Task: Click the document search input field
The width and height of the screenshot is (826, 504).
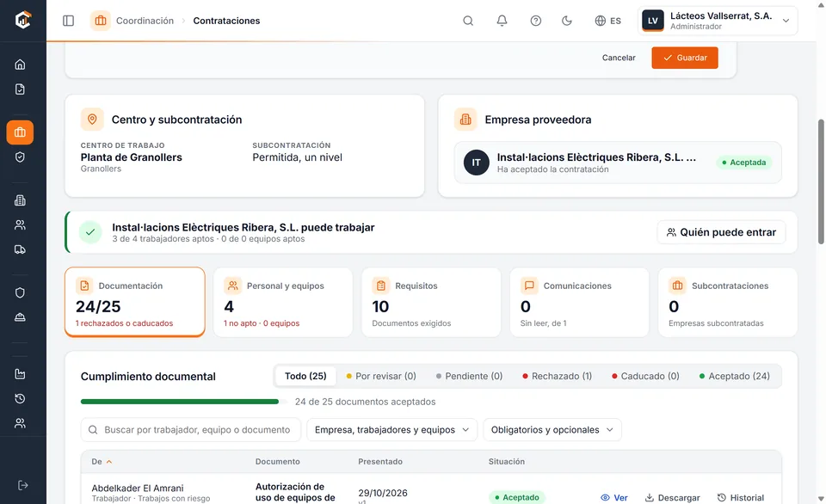Action: 191,430
